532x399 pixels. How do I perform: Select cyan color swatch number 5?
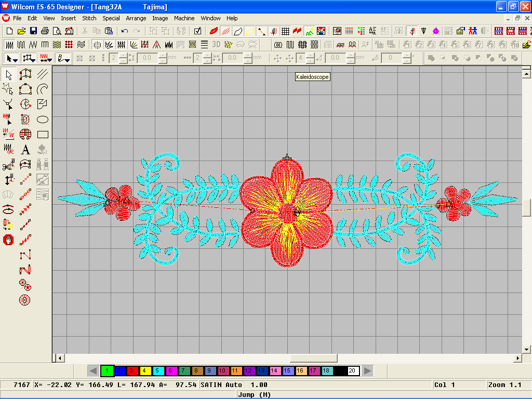click(x=158, y=370)
